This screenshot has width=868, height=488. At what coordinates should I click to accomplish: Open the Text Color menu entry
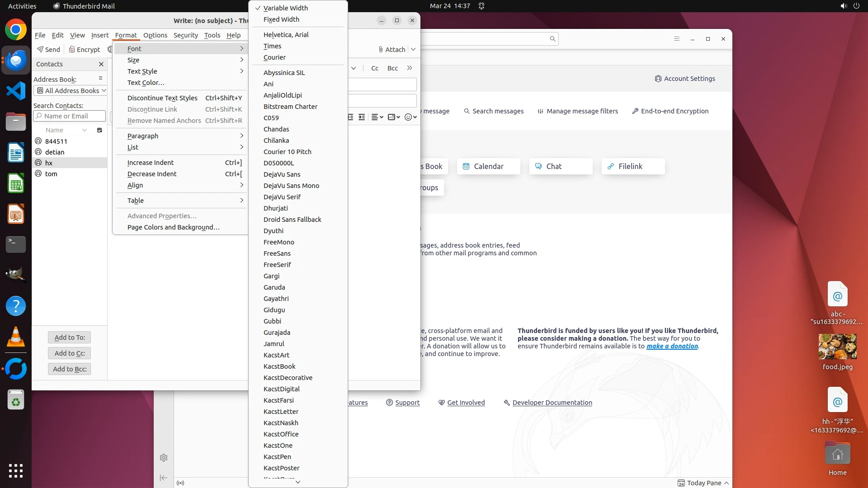(x=146, y=83)
